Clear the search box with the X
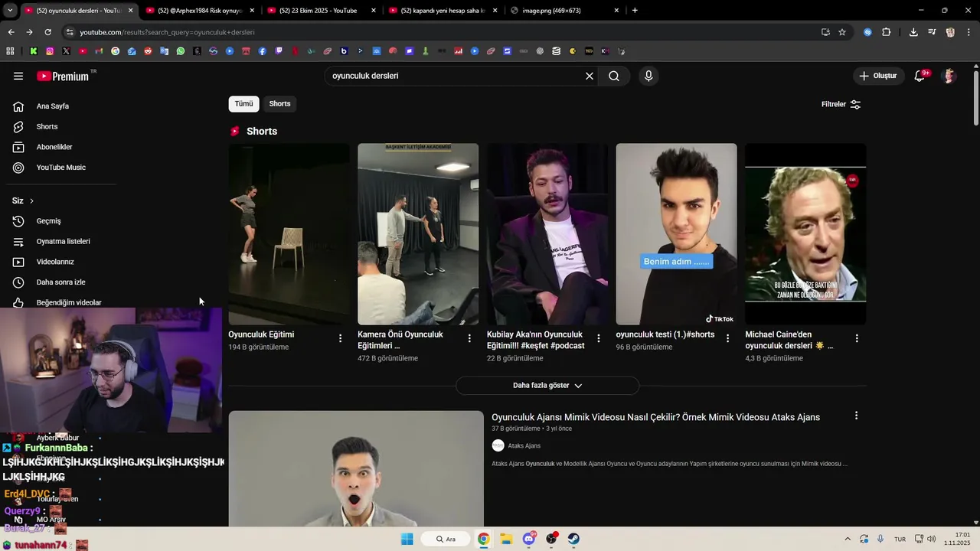980x551 pixels. [590, 76]
